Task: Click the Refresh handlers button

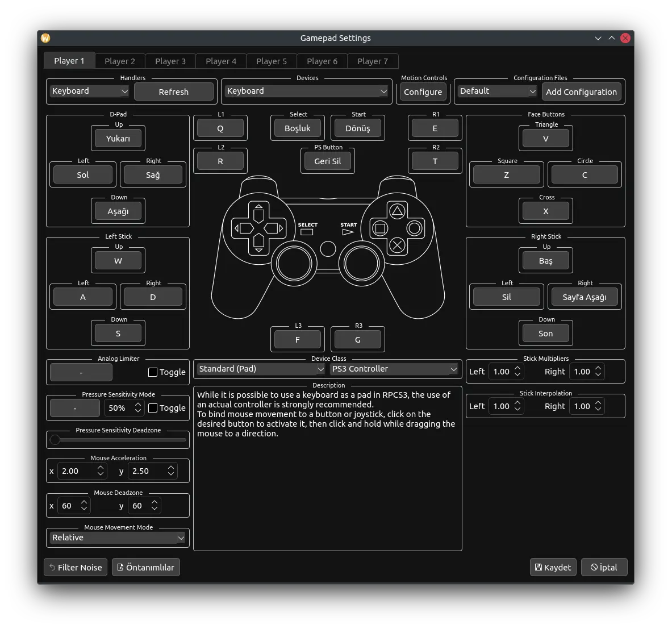Action: (x=174, y=91)
